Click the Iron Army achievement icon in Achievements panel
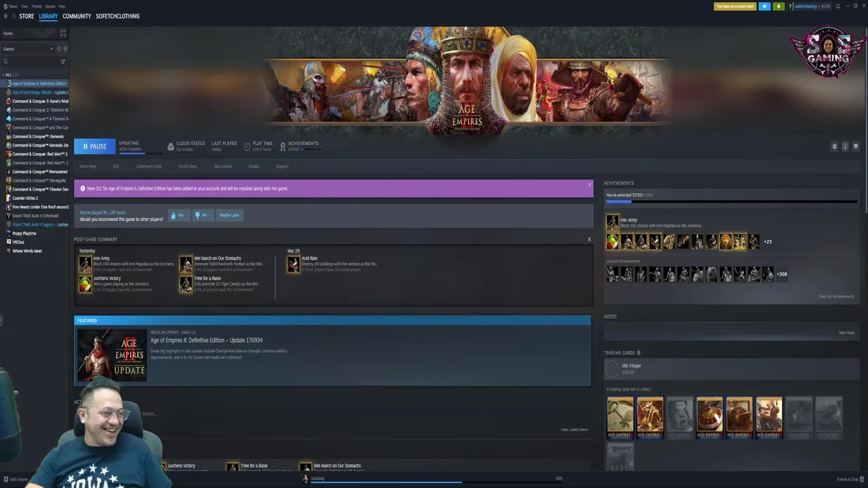The image size is (868, 488). coord(612,222)
